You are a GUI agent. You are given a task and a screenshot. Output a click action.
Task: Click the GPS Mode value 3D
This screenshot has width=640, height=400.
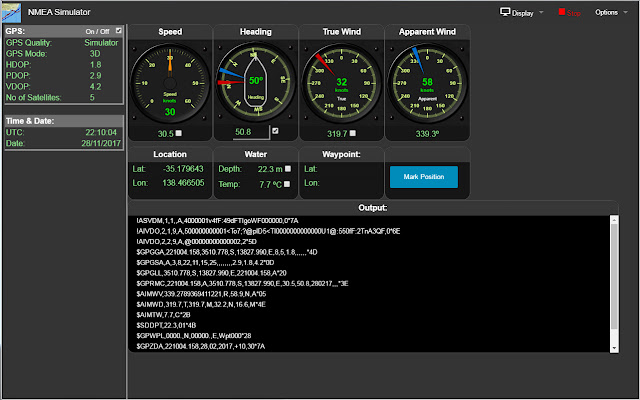click(95, 53)
